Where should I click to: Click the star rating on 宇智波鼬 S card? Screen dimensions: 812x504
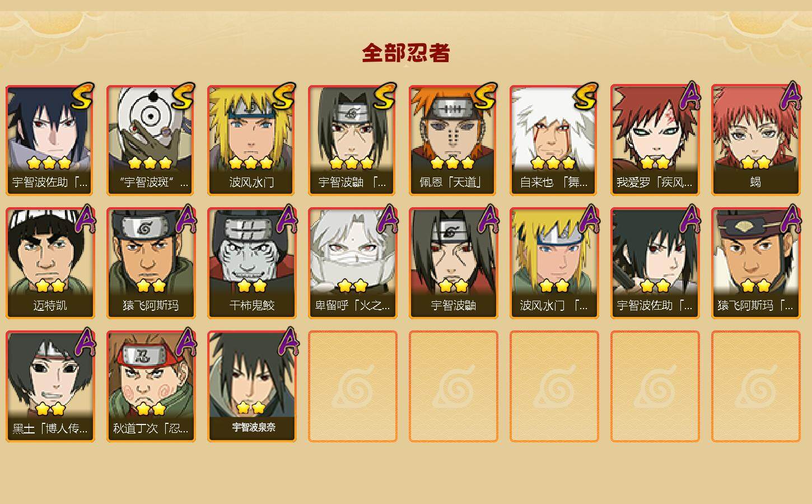(x=352, y=163)
